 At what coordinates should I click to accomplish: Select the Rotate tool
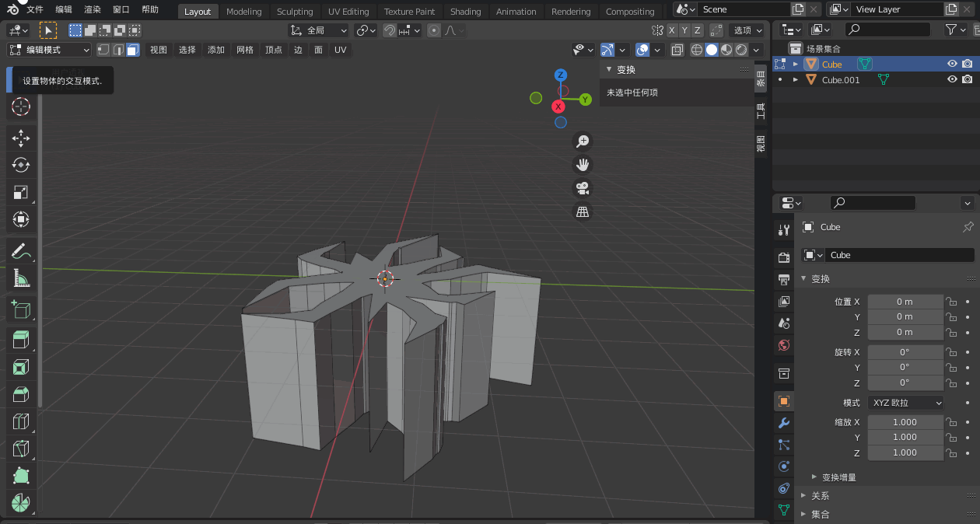click(x=21, y=165)
